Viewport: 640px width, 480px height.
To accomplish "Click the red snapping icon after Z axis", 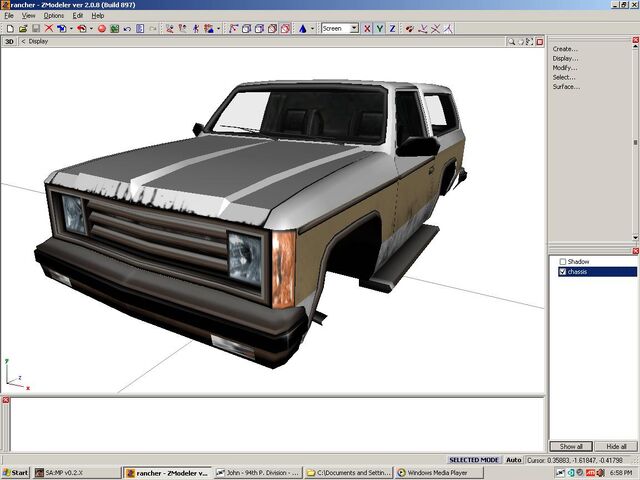I will click(409, 29).
